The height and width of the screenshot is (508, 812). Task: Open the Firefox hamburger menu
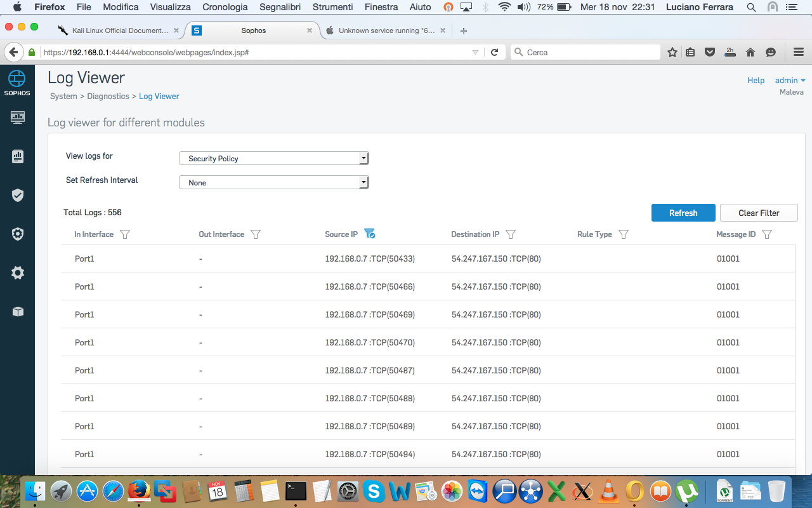coord(798,52)
